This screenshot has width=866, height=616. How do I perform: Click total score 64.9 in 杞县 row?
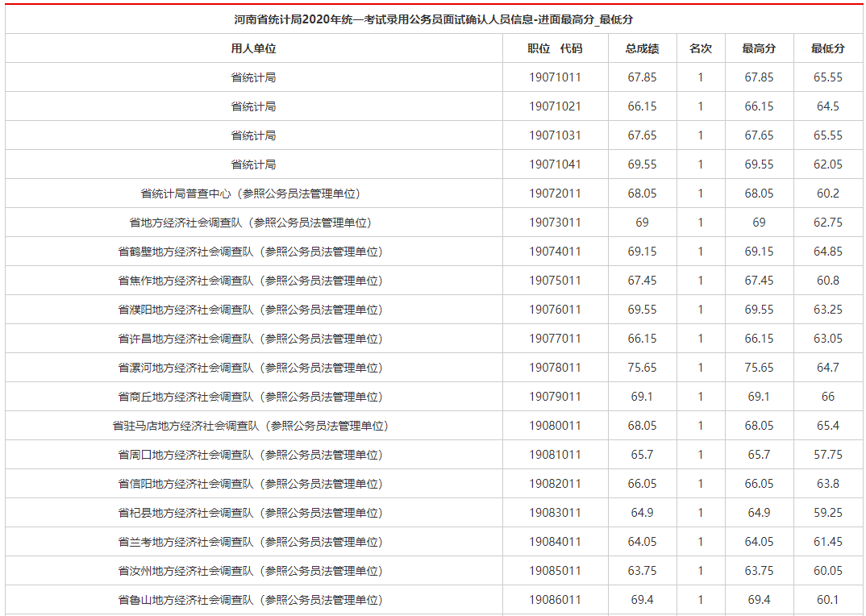pos(643,513)
